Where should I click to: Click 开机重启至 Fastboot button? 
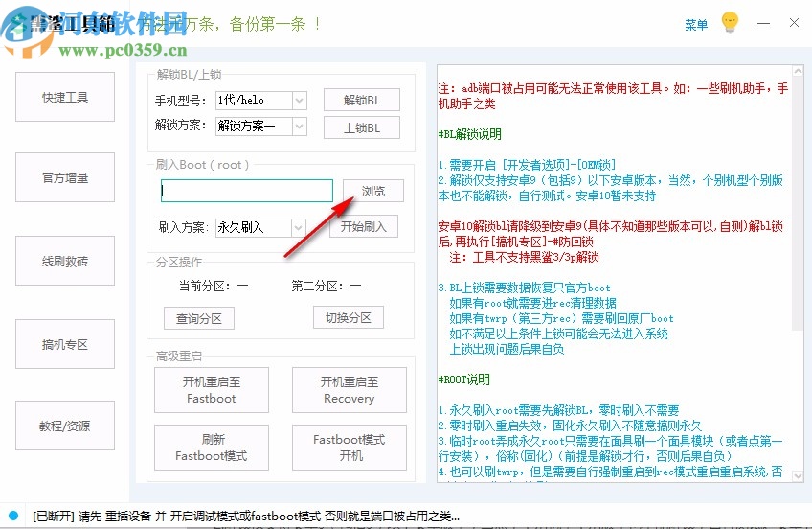212,390
